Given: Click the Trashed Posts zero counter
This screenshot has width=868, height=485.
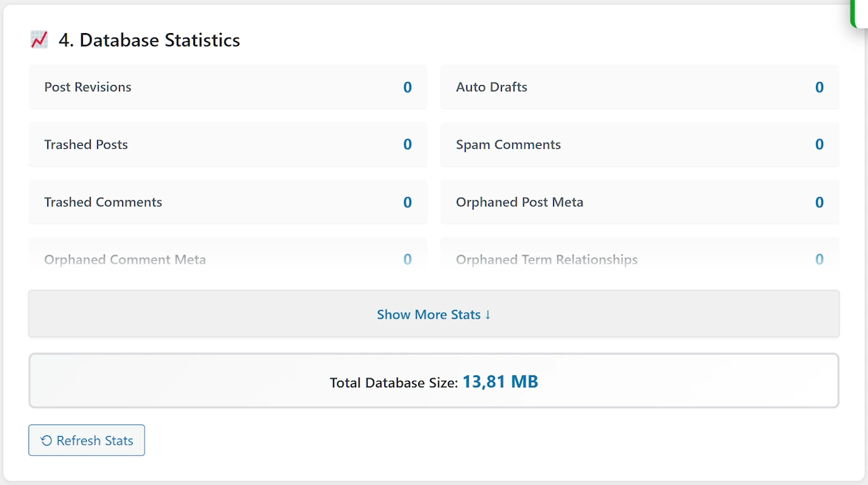Looking at the screenshot, I should [407, 145].
